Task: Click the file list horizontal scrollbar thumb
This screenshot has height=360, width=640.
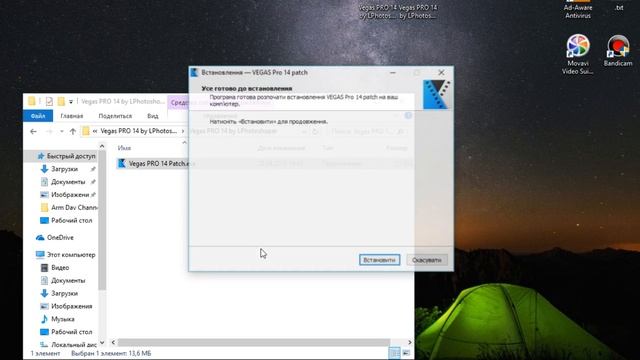Action: click(254, 342)
